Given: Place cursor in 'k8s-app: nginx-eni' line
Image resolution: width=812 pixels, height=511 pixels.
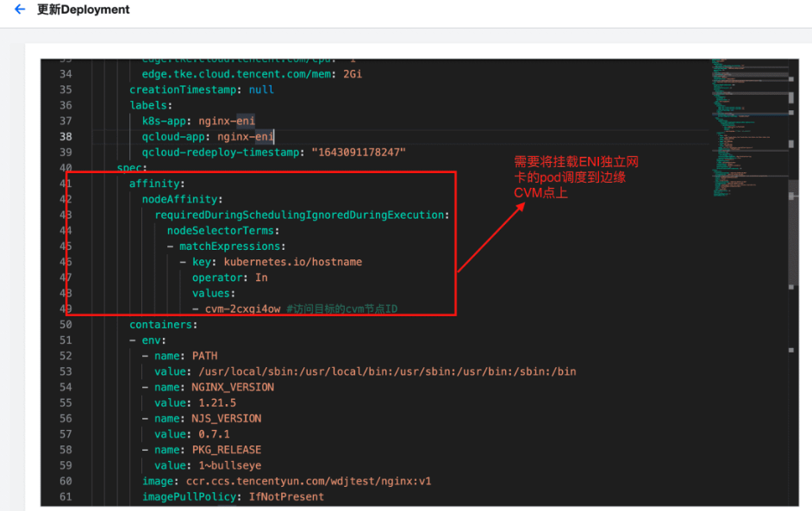Looking at the screenshot, I should (198, 122).
